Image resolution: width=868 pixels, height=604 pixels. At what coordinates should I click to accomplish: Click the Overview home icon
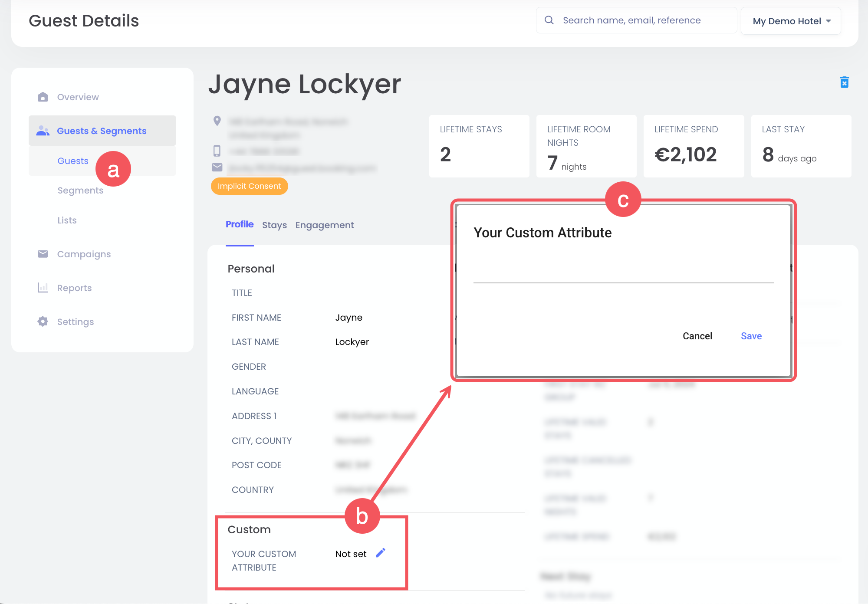pyautogui.click(x=43, y=97)
